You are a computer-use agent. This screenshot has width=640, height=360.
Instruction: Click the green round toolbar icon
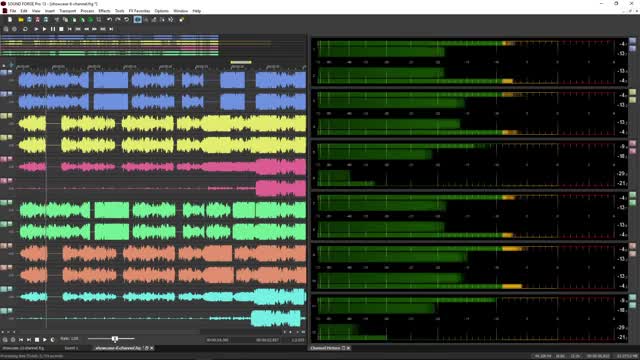coord(91,20)
